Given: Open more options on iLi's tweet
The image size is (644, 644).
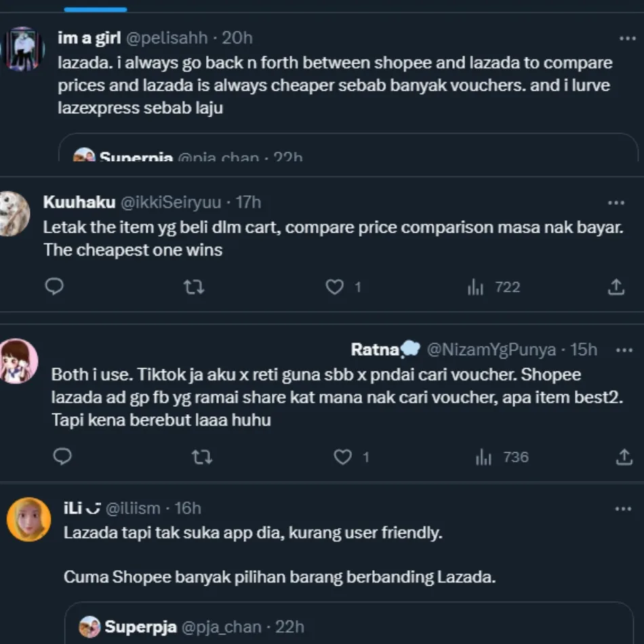Looking at the screenshot, I should (x=624, y=508).
